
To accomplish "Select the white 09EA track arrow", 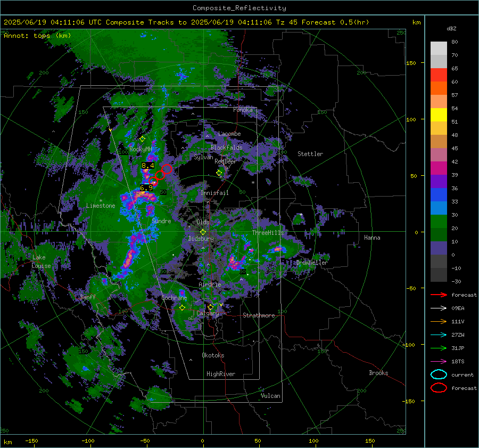I will (x=439, y=308).
